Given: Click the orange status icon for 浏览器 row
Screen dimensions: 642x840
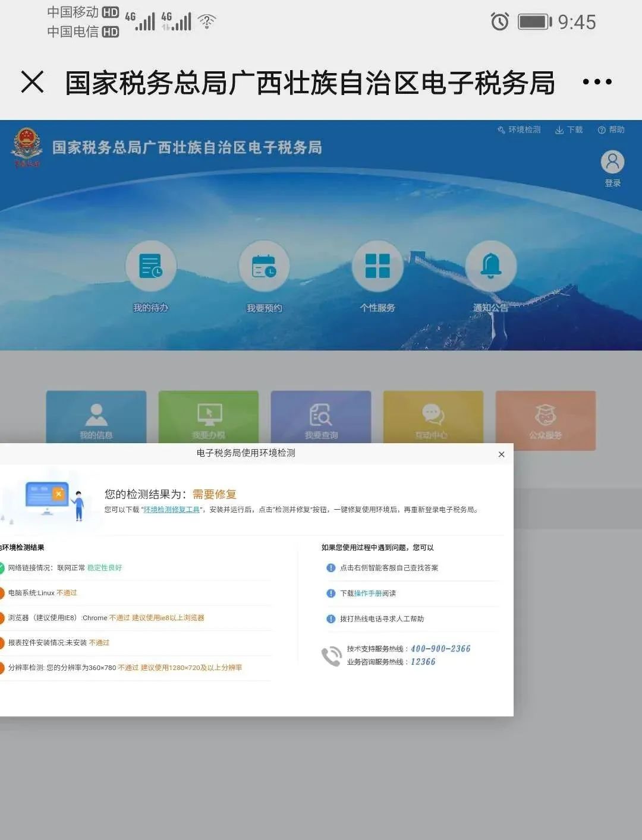Looking at the screenshot, I should click(2, 618).
